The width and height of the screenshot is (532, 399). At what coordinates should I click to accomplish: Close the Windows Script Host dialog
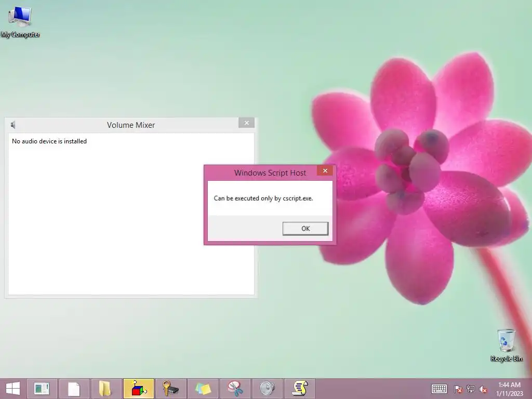pos(325,170)
